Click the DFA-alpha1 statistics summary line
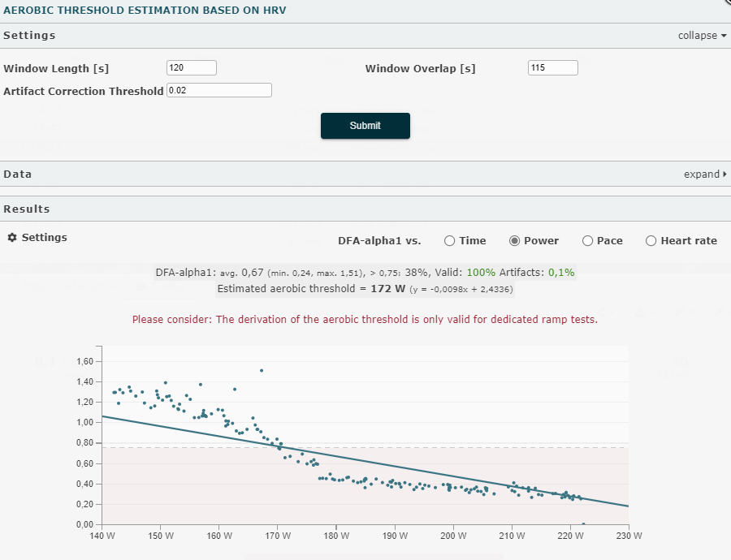 pyautogui.click(x=365, y=271)
